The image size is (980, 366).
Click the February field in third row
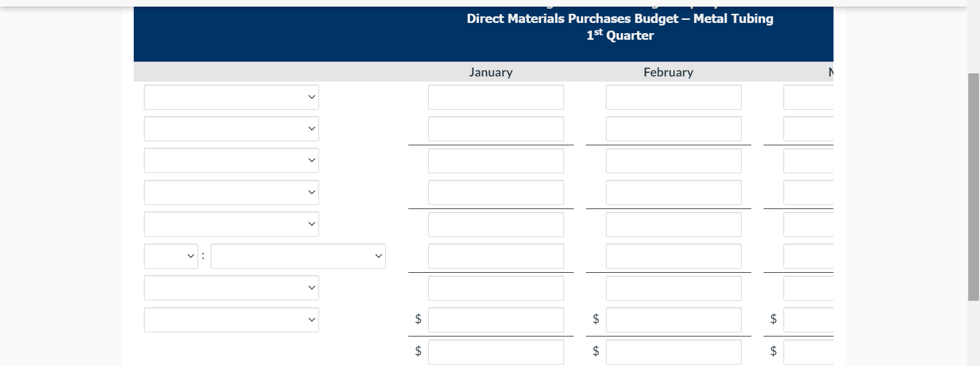coord(674,161)
